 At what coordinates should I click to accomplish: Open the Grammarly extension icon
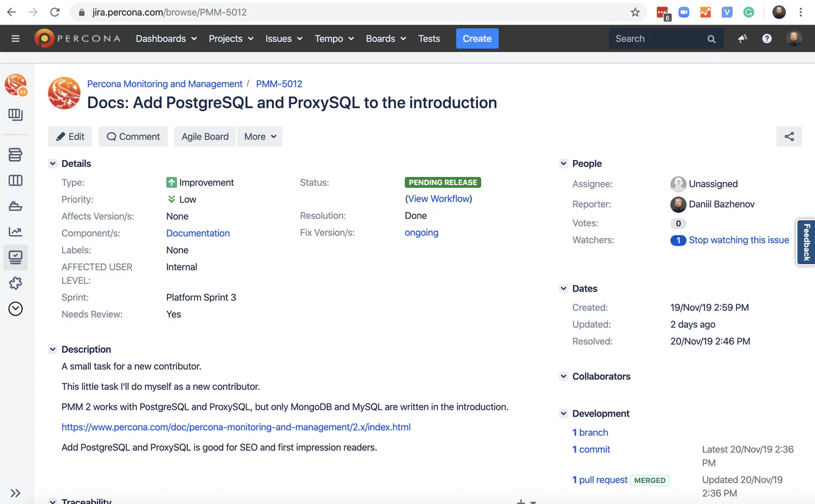[x=749, y=12]
